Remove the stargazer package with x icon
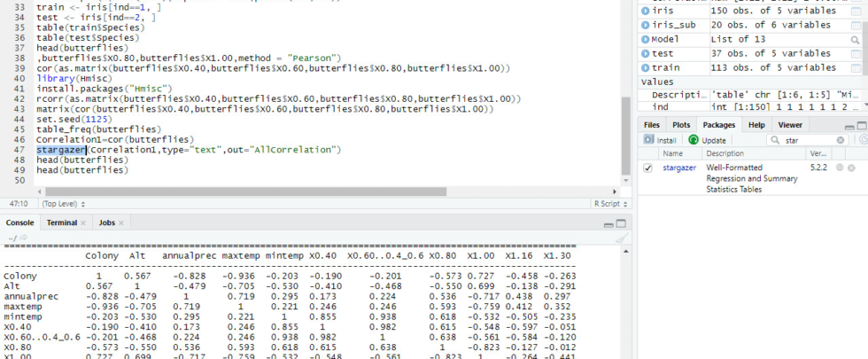868x359 pixels. [851, 168]
